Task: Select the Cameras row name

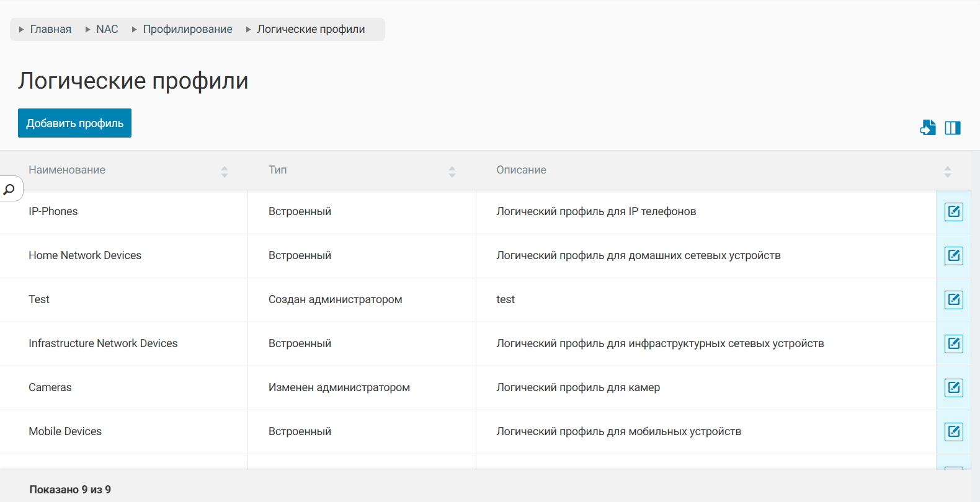Action: pyautogui.click(x=50, y=387)
